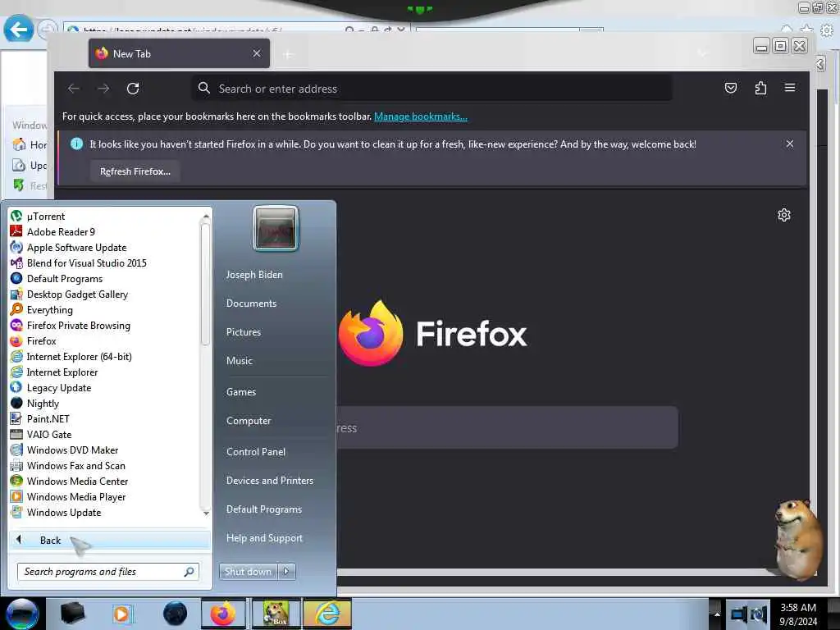
Task: Reload the Firefox page
Action: [133, 89]
